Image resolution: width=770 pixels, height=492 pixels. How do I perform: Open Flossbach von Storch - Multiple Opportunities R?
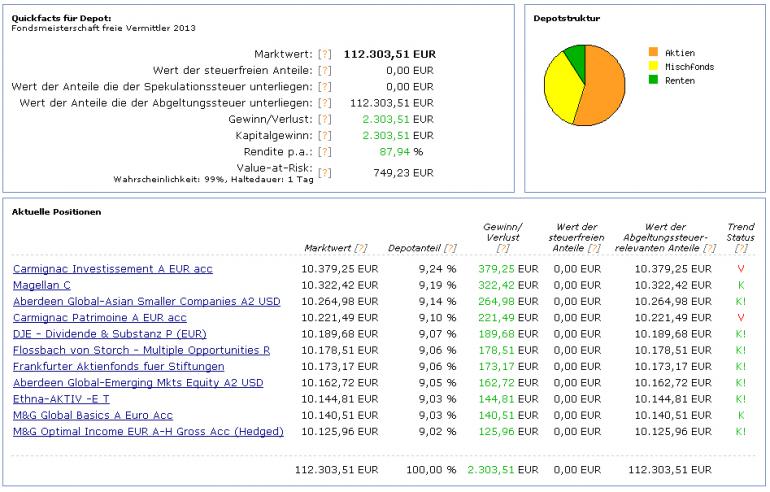point(141,350)
